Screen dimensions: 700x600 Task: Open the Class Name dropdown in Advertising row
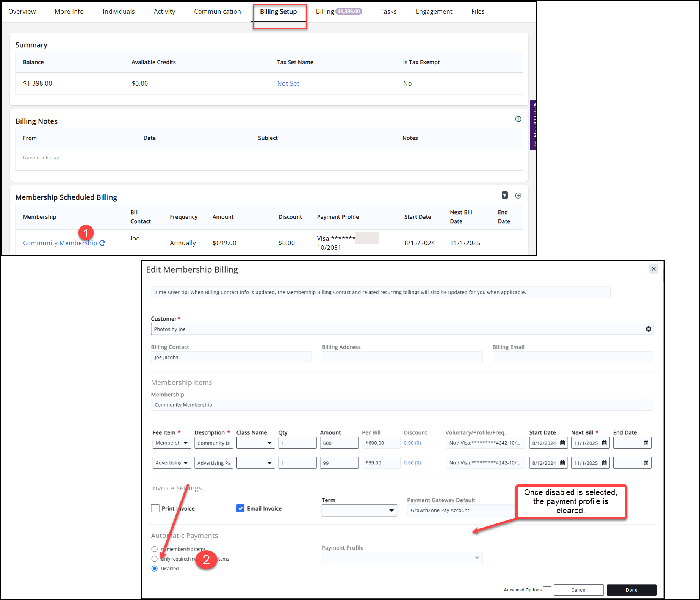tap(269, 463)
